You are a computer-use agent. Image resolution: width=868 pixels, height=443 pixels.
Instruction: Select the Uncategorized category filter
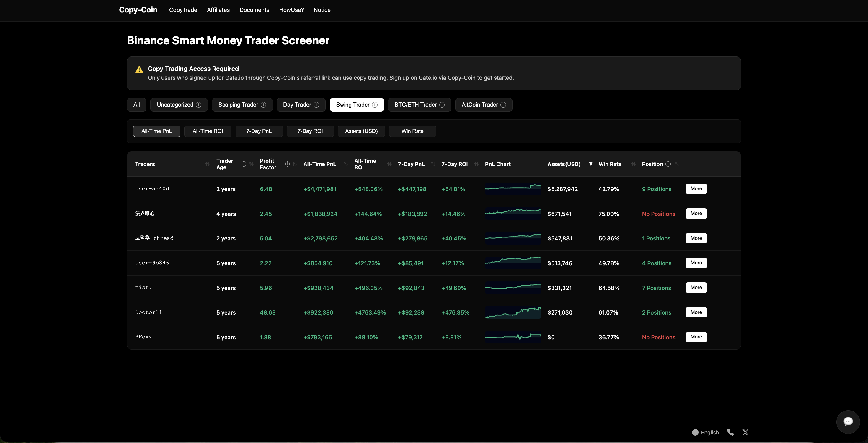tap(179, 105)
